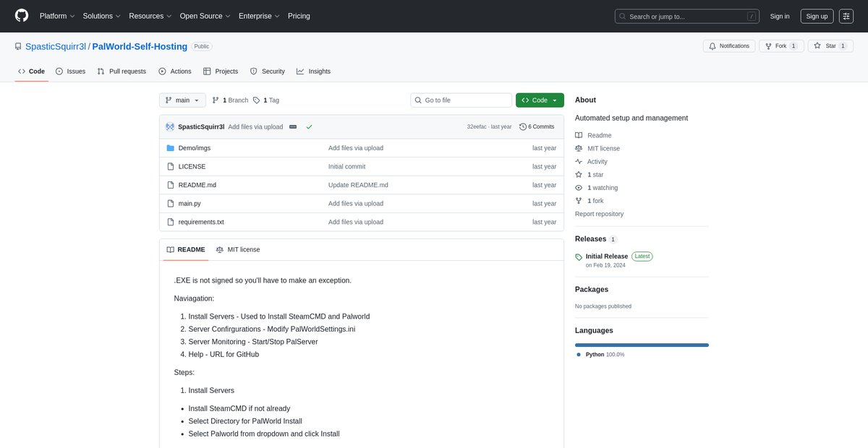Click the search magnifier icon in header

point(624,16)
